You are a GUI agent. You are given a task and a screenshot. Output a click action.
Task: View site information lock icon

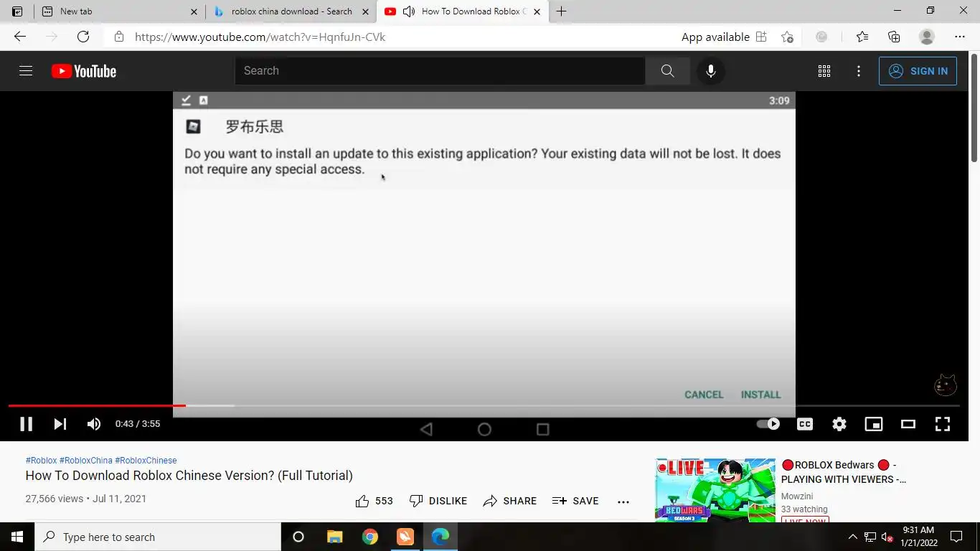(119, 37)
